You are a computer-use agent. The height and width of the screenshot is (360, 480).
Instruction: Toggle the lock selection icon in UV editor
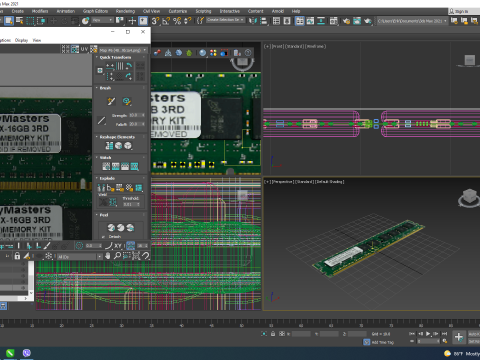(17, 256)
